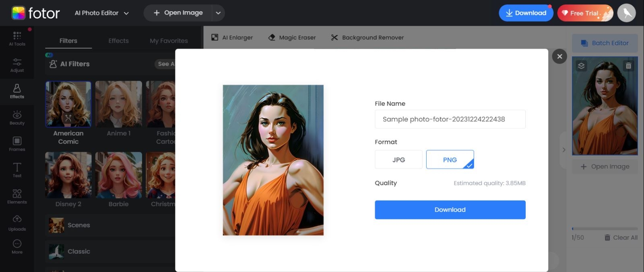Launch the Magic Eraser tool

point(292,37)
